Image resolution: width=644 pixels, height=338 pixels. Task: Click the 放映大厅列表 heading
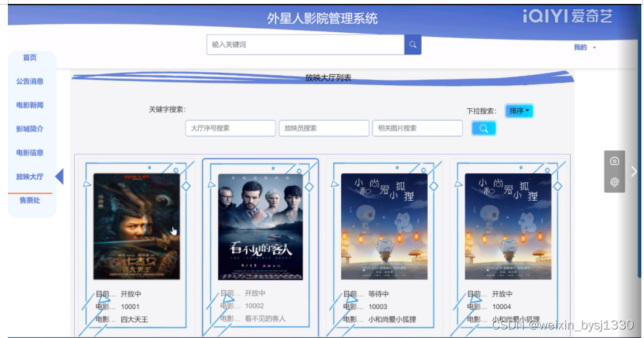(328, 77)
